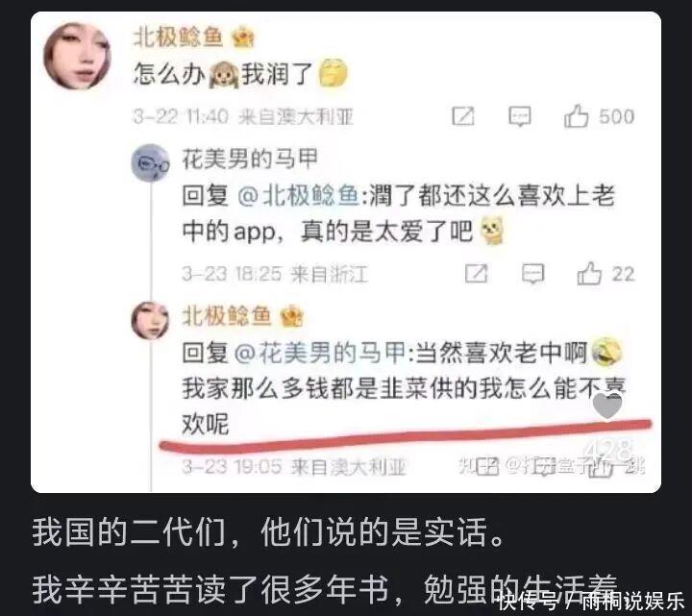Image resolution: width=692 pixels, height=616 pixels.
Task: Open top username 北极鲶鱼's profile
Action: point(178,37)
